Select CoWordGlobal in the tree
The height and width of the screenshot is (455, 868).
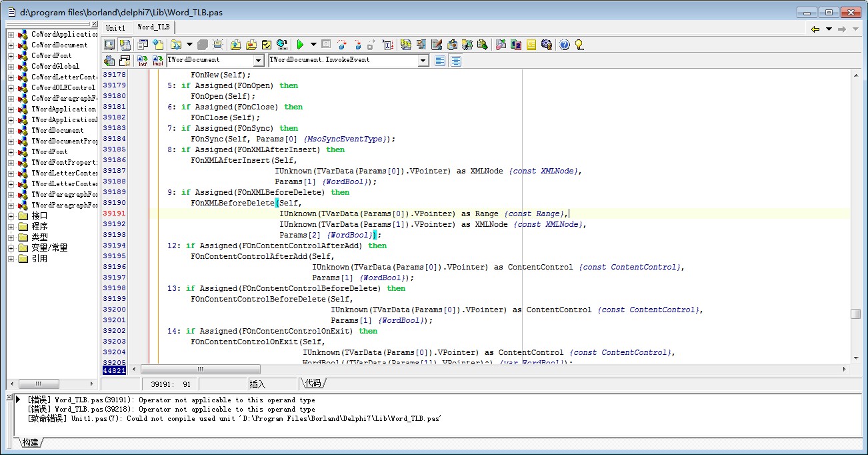[x=55, y=66]
